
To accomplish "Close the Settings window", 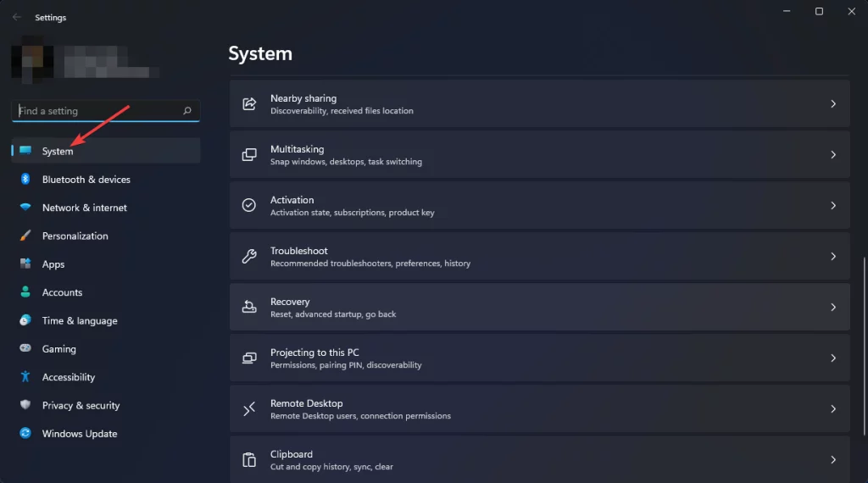I will tap(851, 11).
